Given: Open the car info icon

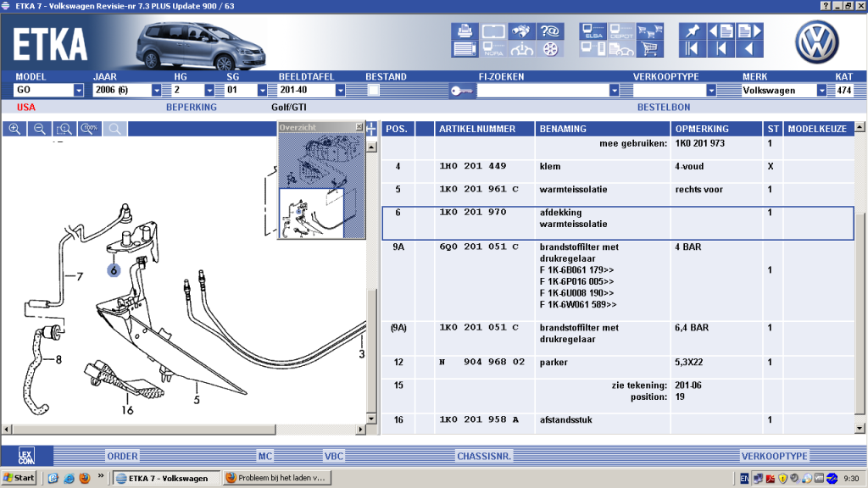Looking at the screenshot, I should pyautogui.click(x=521, y=49).
